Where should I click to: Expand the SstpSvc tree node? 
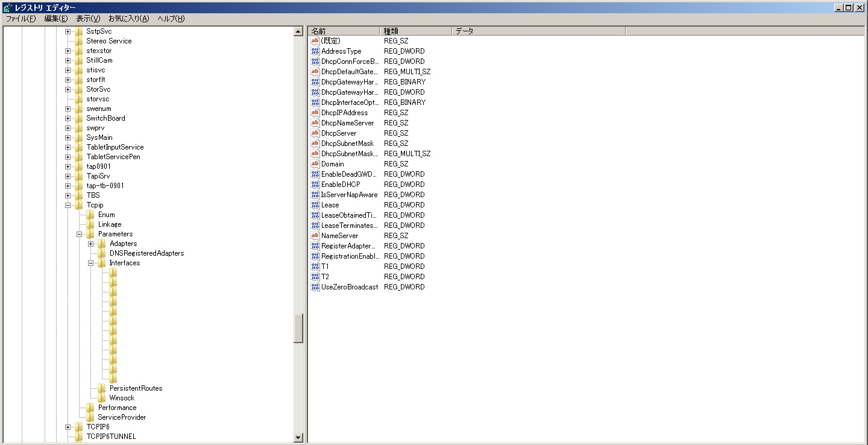(68, 31)
